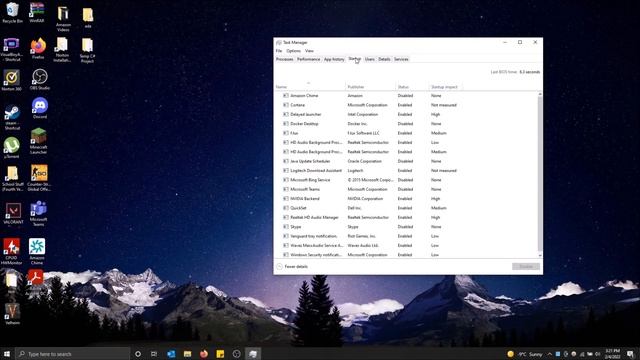The image size is (640, 360).
Task: Sort startup list by Name column
Action: 310,87
